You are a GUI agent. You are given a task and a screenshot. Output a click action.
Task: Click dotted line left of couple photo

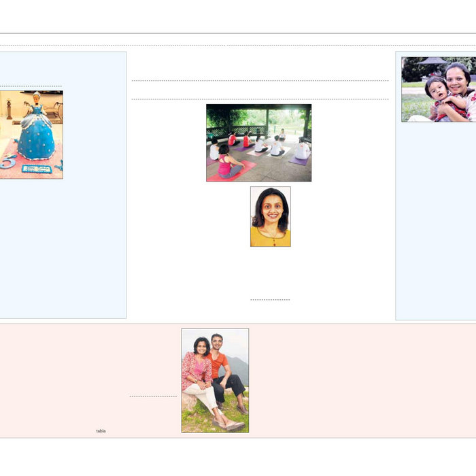[153, 396]
